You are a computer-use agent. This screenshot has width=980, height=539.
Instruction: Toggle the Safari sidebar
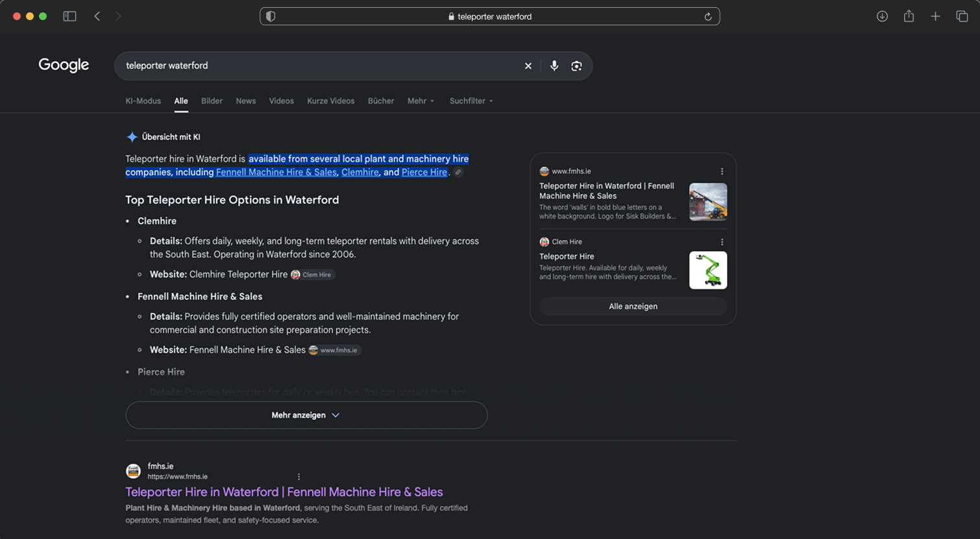[x=69, y=16]
